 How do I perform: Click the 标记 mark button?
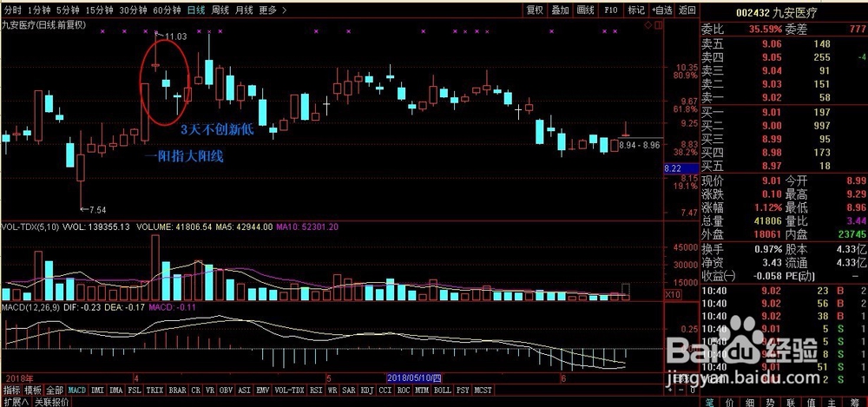(x=636, y=10)
